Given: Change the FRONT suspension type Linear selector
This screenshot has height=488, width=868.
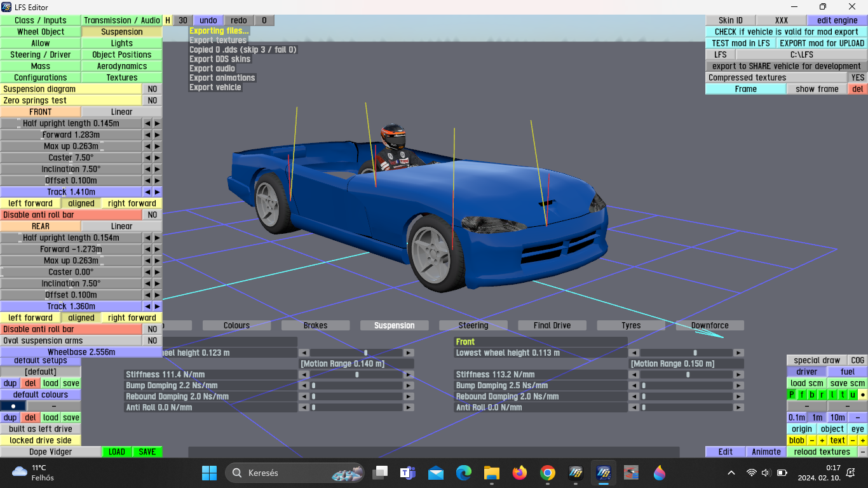Looking at the screenshot, I should (x=122, y=112).
